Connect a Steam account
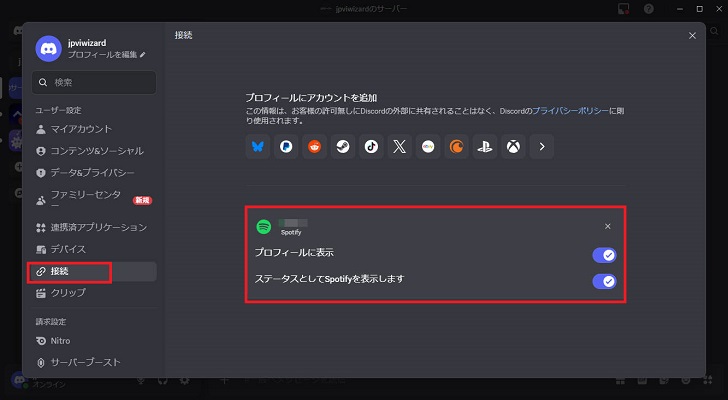The height and width of the screenshot is (400, 728). tap(343, 147)
